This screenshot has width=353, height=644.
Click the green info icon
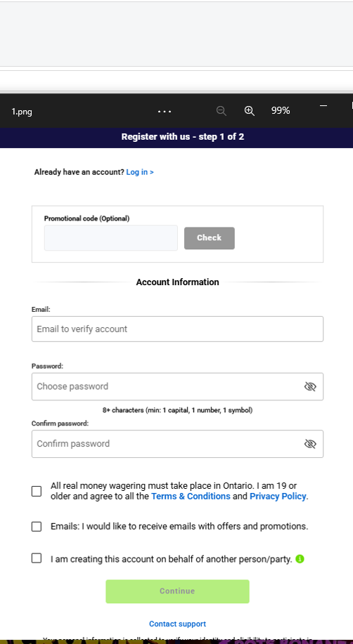pyautogui.click(x=300, y=559)
